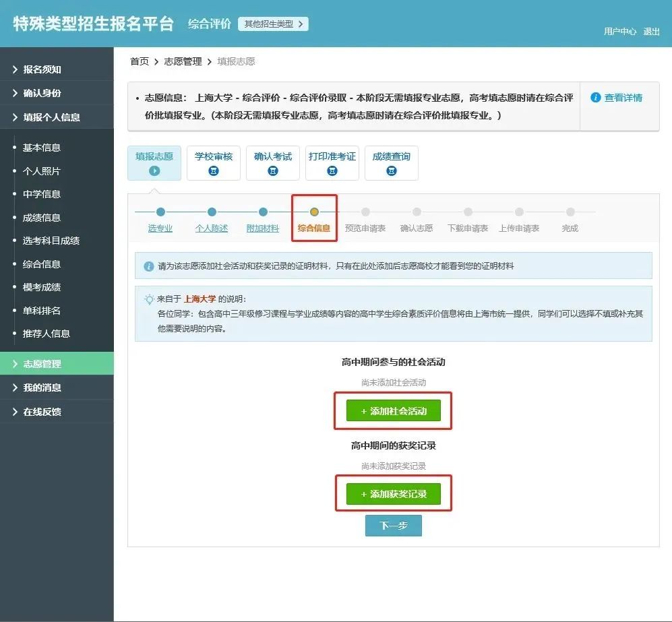Click the hourglass icon under 打印准考证
Image resolution: width=672 pixels, height=622 pixels.
click(332, 171)
